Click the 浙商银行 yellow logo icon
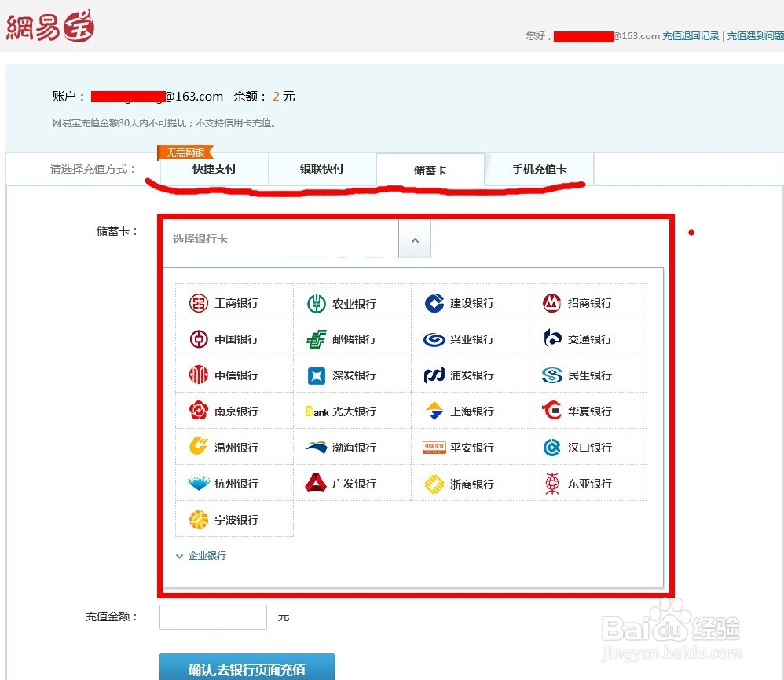Viewport: 784px width, 680px height. [x=434, y=484]
